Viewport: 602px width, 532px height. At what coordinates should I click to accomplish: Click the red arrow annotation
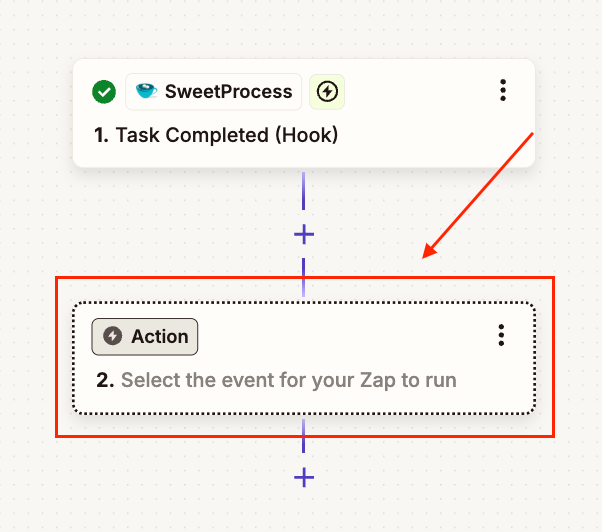point(480,194)
